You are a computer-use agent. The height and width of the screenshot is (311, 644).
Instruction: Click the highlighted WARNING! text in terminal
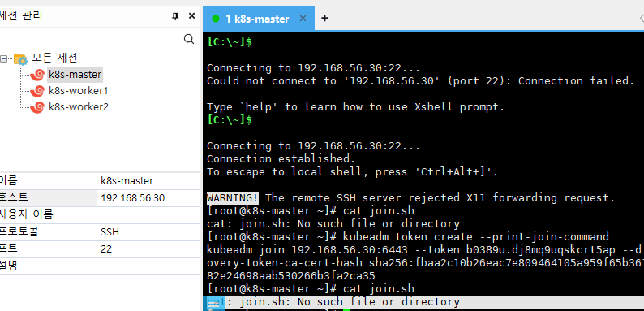tap(233, 198)
